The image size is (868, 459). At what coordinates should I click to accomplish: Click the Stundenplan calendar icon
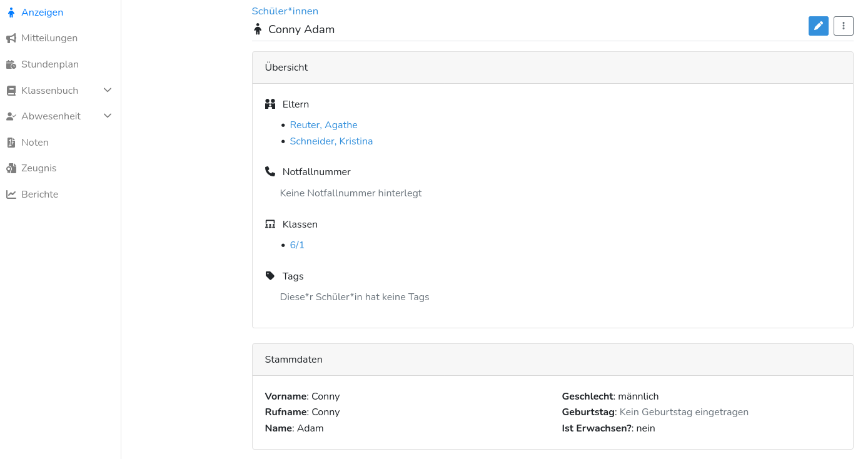coord(11,64)
